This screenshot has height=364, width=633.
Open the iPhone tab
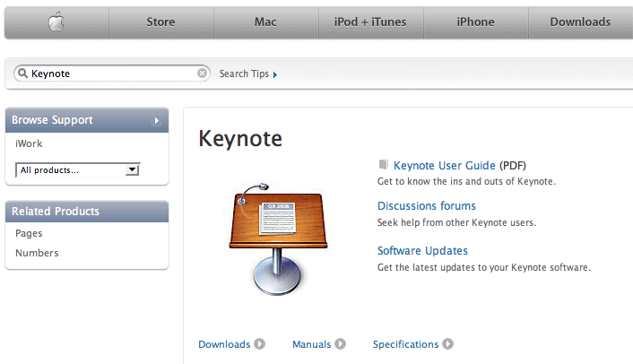tap(475, 22)
